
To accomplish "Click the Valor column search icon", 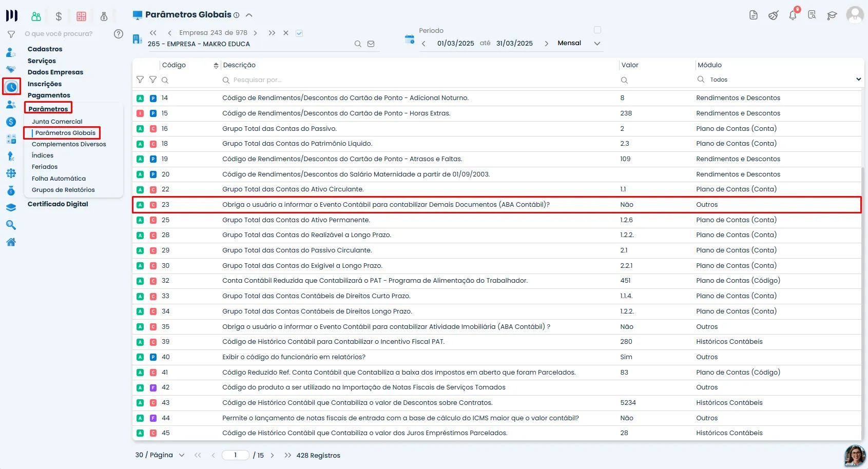I will pyautogui.click(x=624, y=80).
